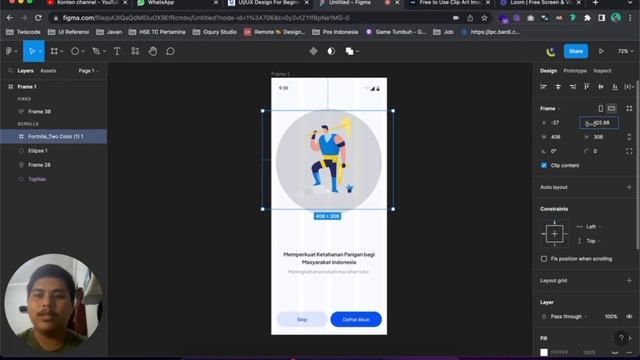Screen dimensions: 640x360
Task: Add Auto layout with plus button
Action: [x=629, y=187]
